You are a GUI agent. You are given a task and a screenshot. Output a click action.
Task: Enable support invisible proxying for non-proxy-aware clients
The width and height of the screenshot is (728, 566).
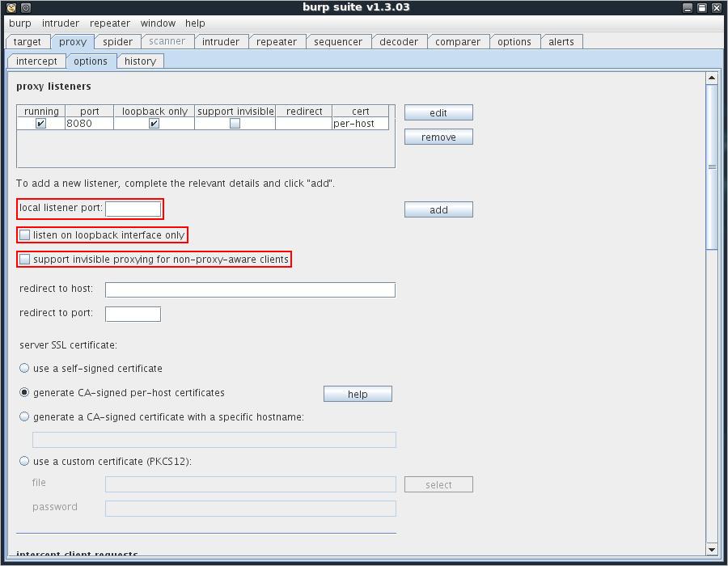tap(24, 259)
